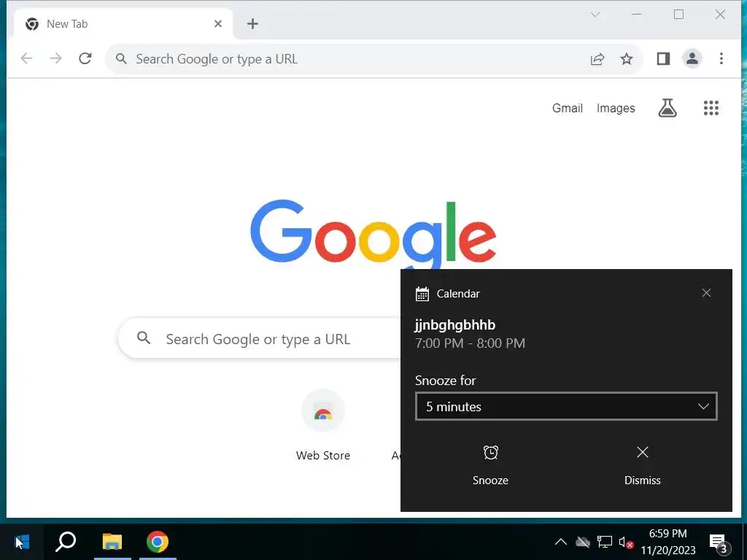Open Windows search from taskbar
Viewport: 747px width, 560px height.
click(66, 542)
